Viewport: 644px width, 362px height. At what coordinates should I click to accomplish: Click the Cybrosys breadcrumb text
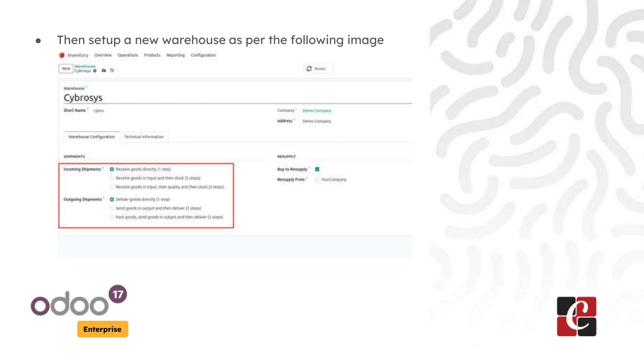tap(83, 71)
